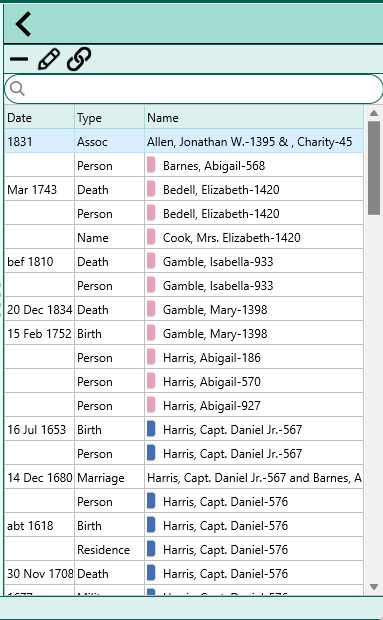Click the pencil edit icon
Image resolution: width=383 pixels, height=620 pixels.
pos(49,59)
